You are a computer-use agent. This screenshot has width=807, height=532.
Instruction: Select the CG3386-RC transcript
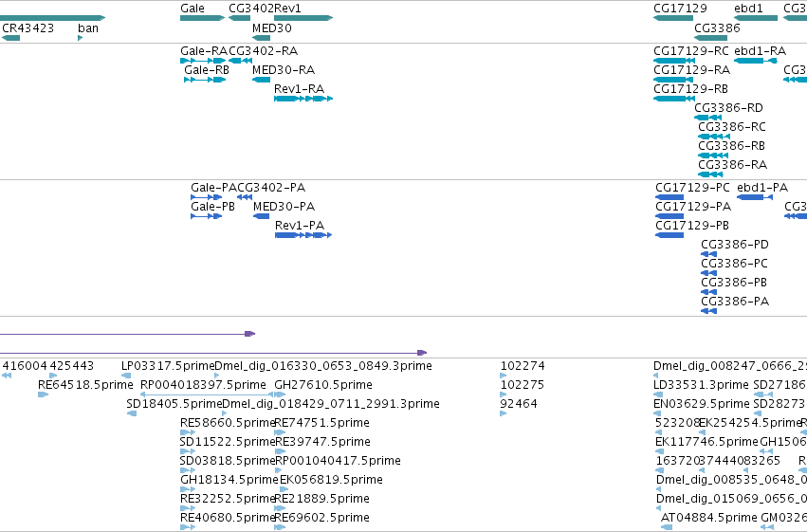[714, 137]
